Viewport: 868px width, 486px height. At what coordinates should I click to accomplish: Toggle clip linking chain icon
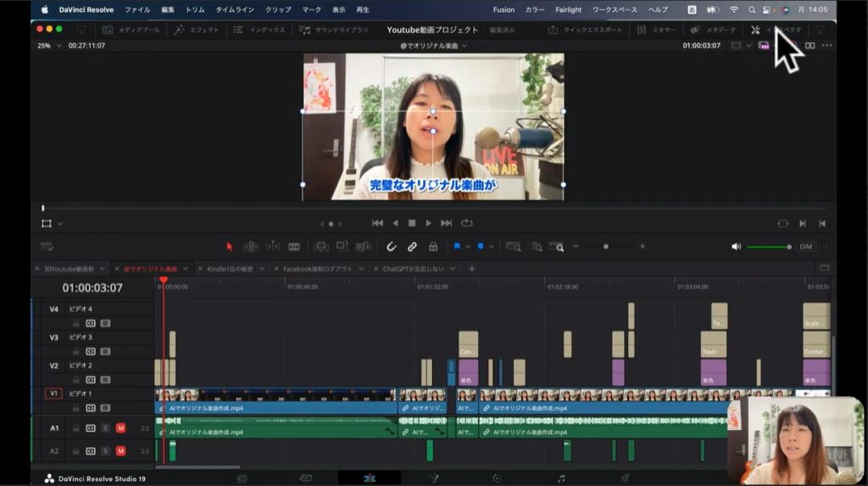coord(412,247)
